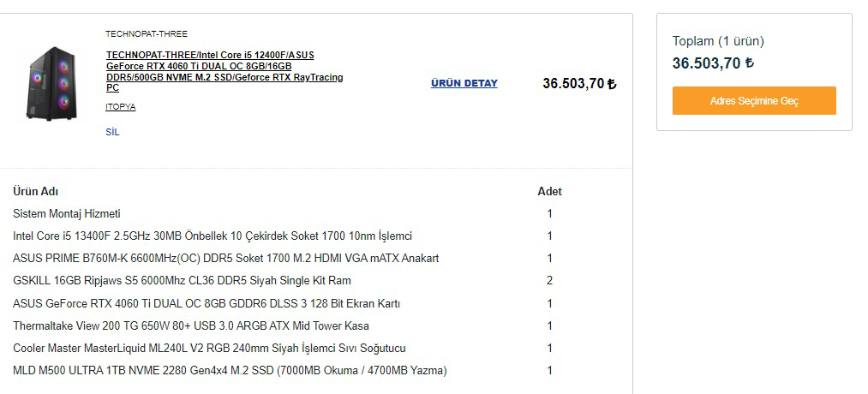Click the Adet column header
This screenshot has height=394, width=868.
point(549,192)
